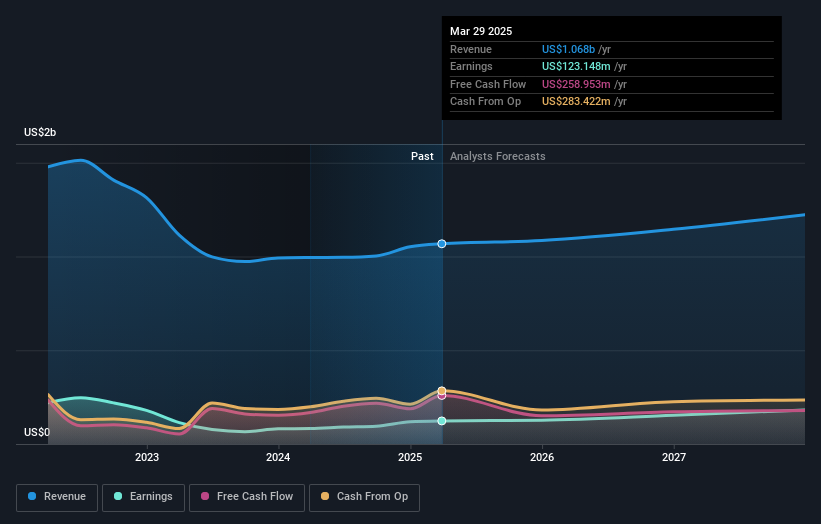Screen dimensions: 821x524
Task: Click the Free Cash Flow label in tooltip
Action: [488, 84]
